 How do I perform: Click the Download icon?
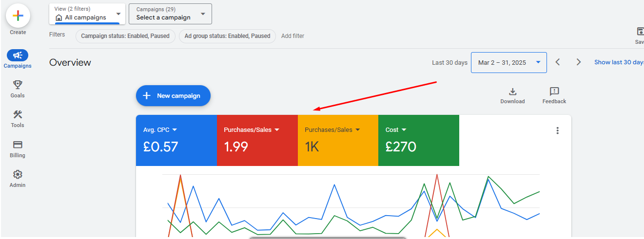512,92
